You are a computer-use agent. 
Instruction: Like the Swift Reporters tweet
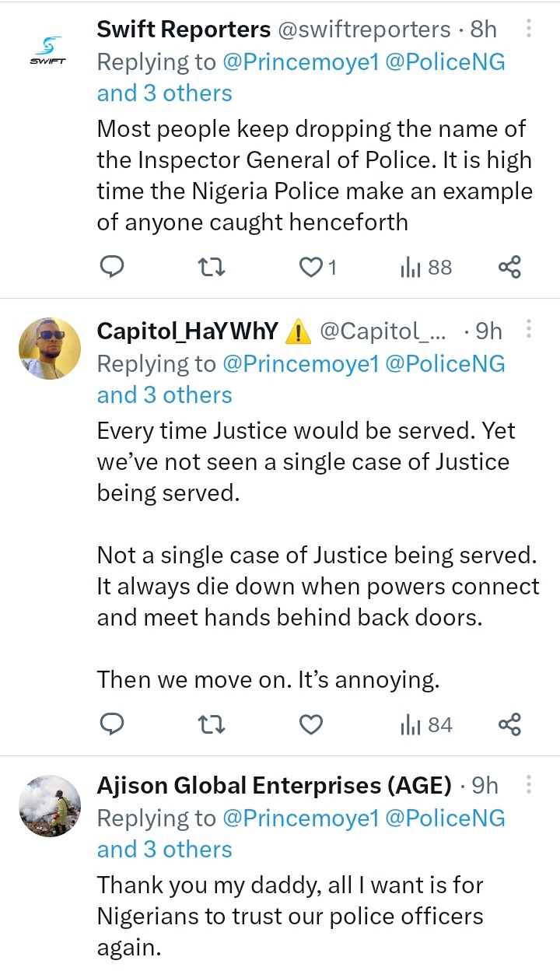click(311, 268)
